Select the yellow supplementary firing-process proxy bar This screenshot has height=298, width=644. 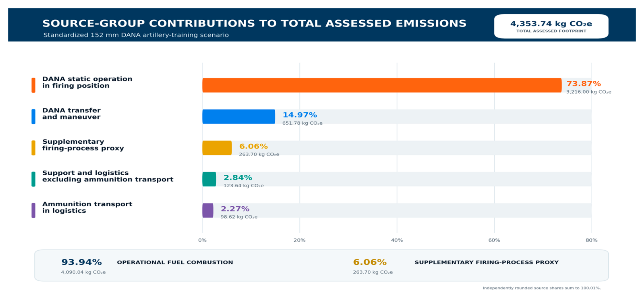217,148
